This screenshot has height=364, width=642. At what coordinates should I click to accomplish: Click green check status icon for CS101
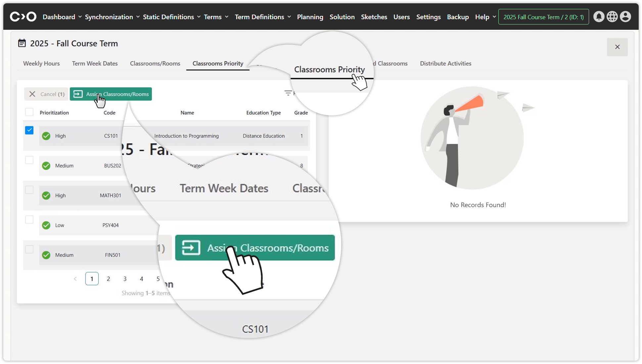[46, 136]
